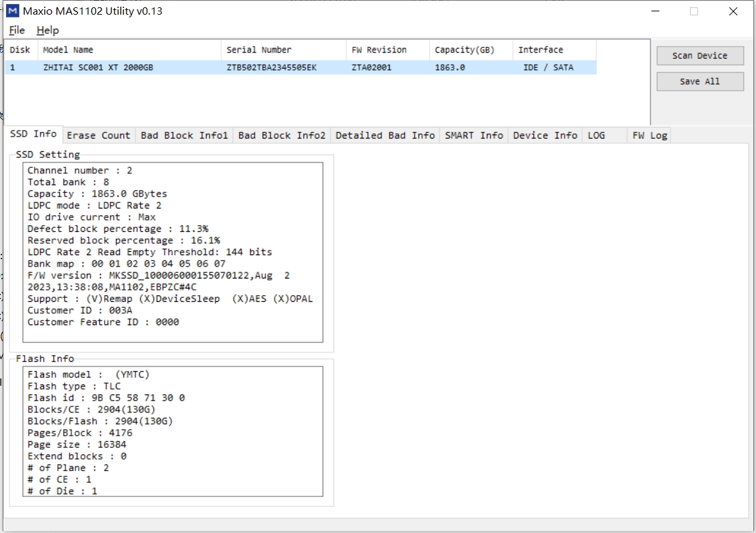Click the Customer ID : 003A line
756x533 pixels.
pyautogui.click(x=79, y=310)
